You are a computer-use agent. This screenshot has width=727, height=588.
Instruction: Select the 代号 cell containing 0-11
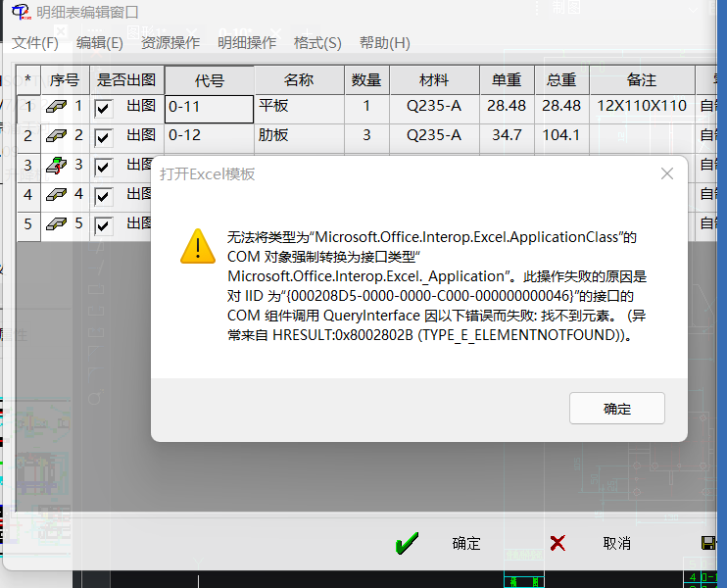[x=209, y=107]
